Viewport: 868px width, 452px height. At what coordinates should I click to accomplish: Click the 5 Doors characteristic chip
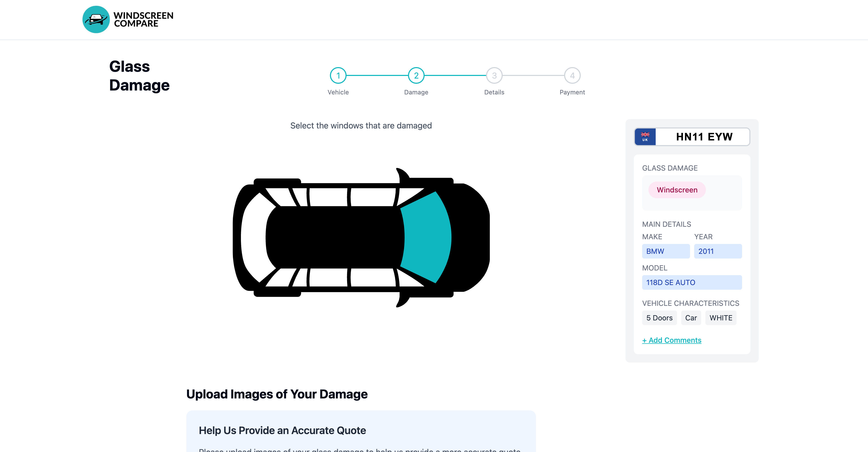click(x=659, y=318)
